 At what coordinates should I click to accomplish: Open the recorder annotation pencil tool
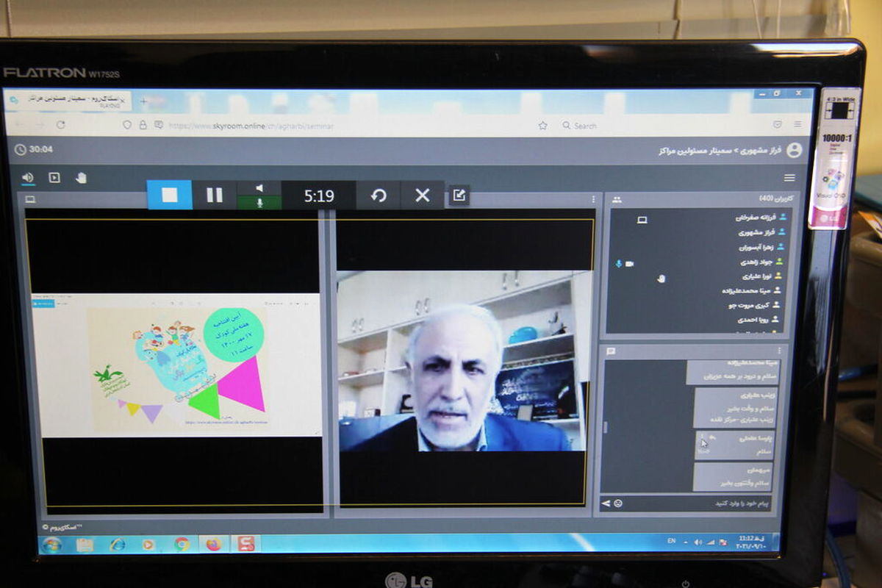click(459, 196)
